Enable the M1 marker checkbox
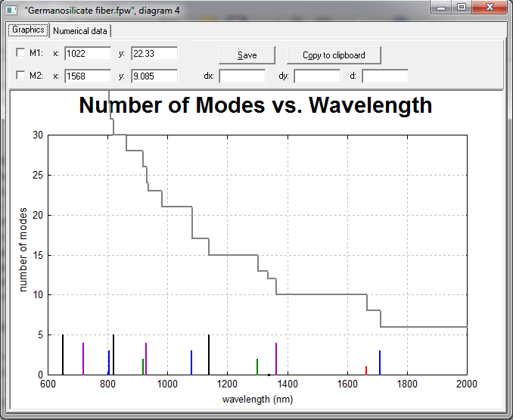Image resolution: width=513 pixels, height=420 pixels. (x=20, y=52)
